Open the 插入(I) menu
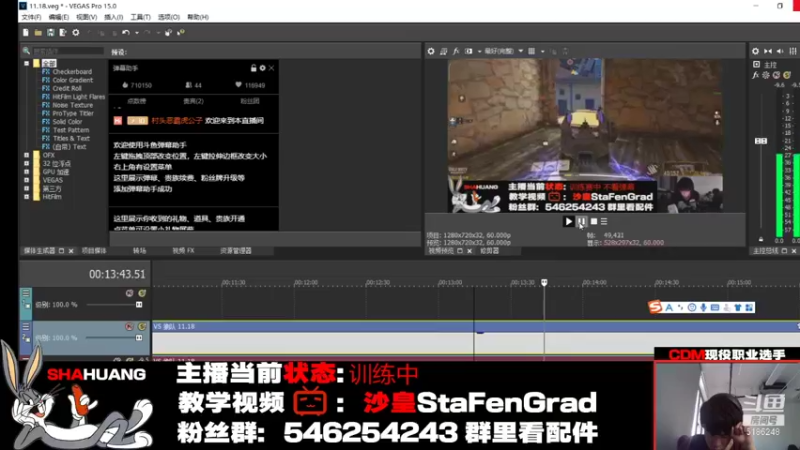The height and width of the screenshot is (450, 800). 113,17
